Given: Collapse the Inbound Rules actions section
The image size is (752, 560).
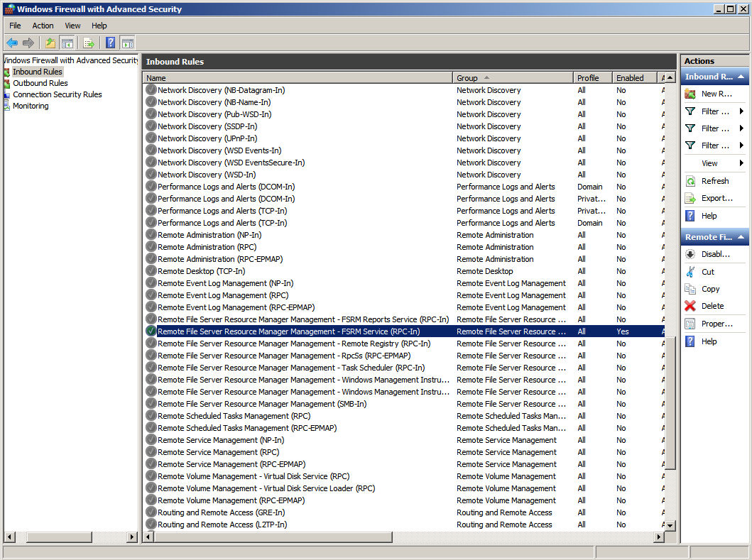Looking at the screenshot, I should click(x=741, y=77).
